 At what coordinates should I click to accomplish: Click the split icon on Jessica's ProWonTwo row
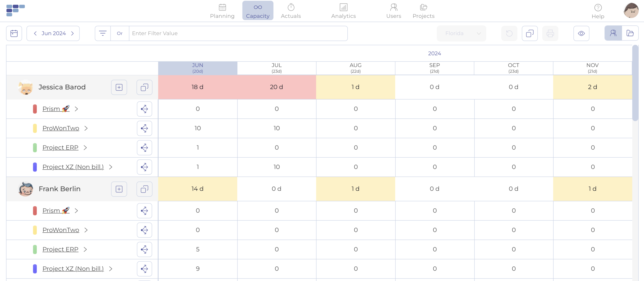coord(144,128)
